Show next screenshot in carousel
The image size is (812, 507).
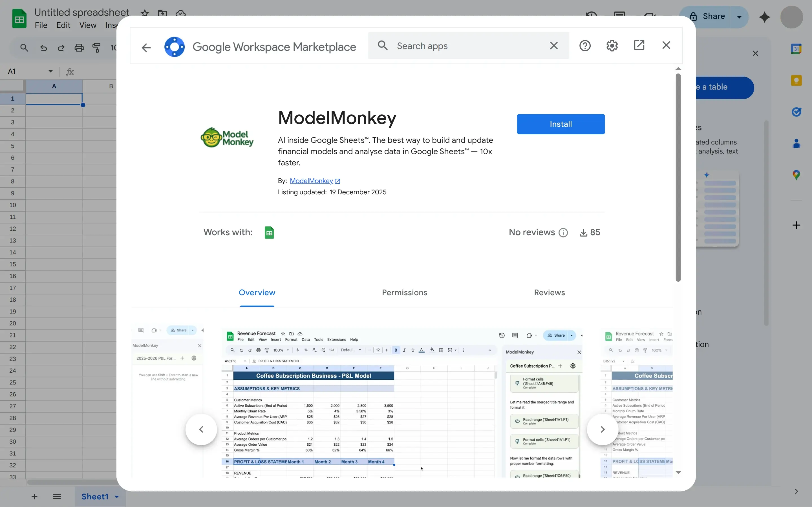pyautogui.click(x=602, y=429)
